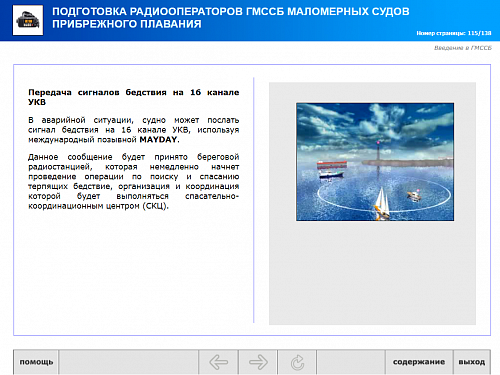
Task: Click the bold MAYDAY word in text
Action: (x=159, y=140)
